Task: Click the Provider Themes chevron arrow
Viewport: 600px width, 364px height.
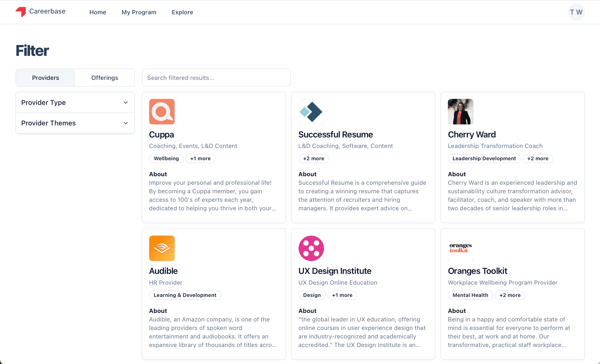Action: pyautogui.click(x=126, y=123)
